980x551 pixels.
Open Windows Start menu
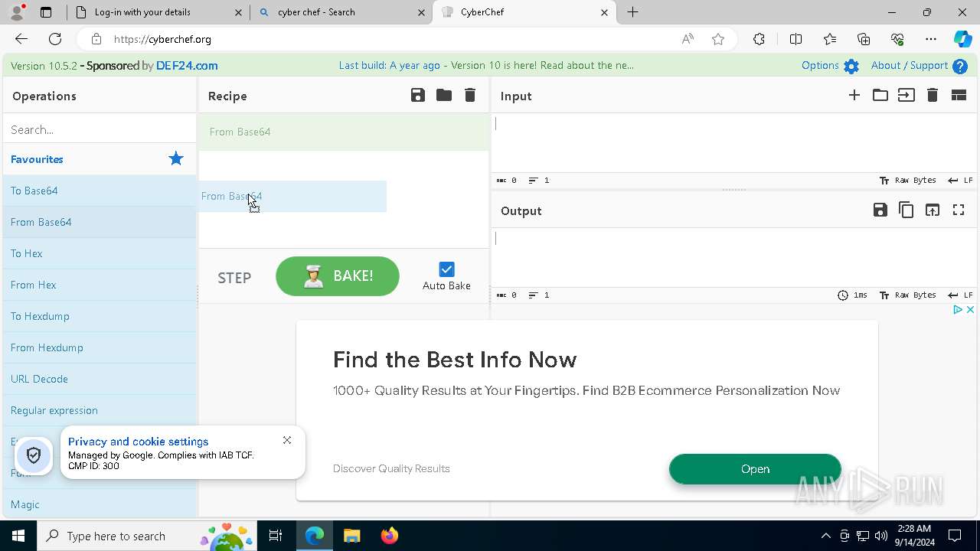click(18, 536)
